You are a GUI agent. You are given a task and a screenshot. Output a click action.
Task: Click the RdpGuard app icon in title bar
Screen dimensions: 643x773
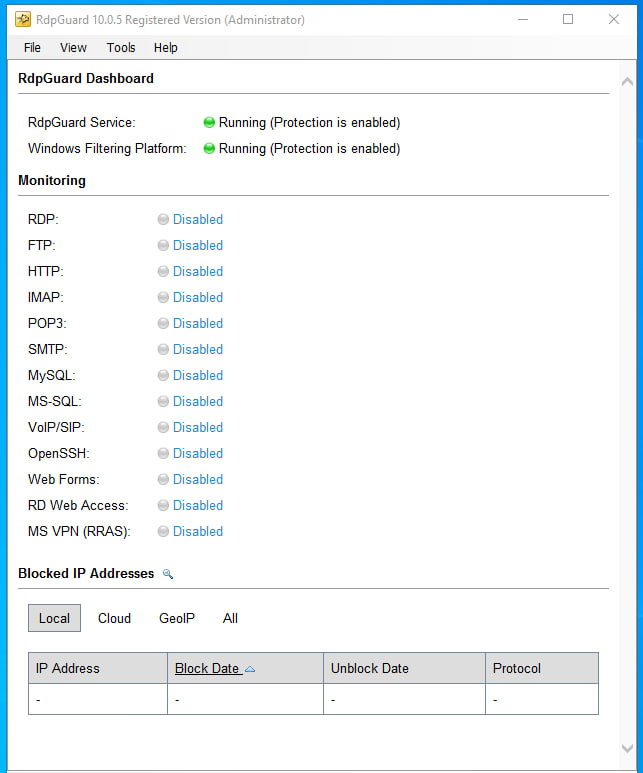pyautogui.click(x=22, y=19)
